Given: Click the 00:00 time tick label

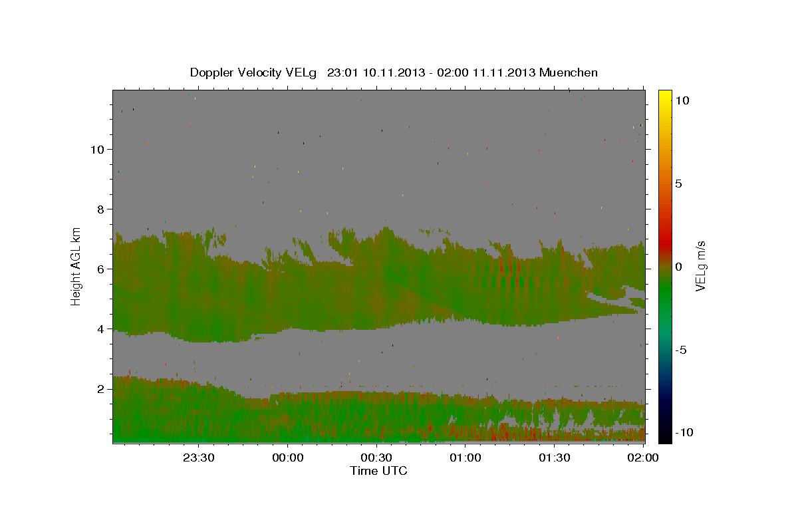Looking at the screenshot, I should [289, 458].
